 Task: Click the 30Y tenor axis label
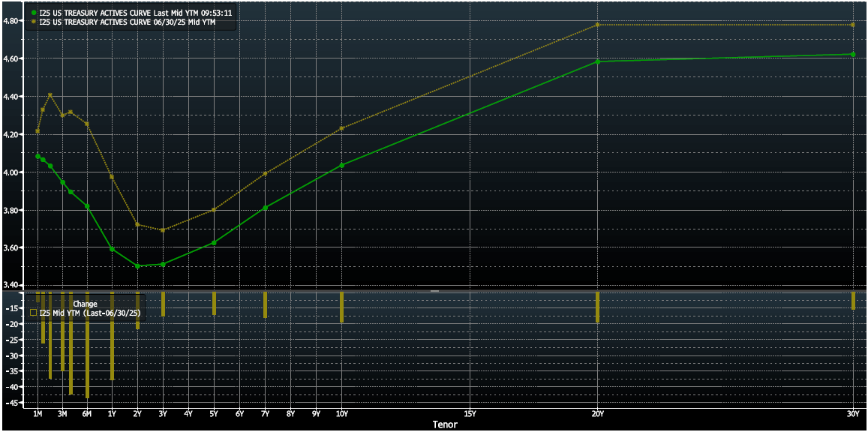point(853,413)
